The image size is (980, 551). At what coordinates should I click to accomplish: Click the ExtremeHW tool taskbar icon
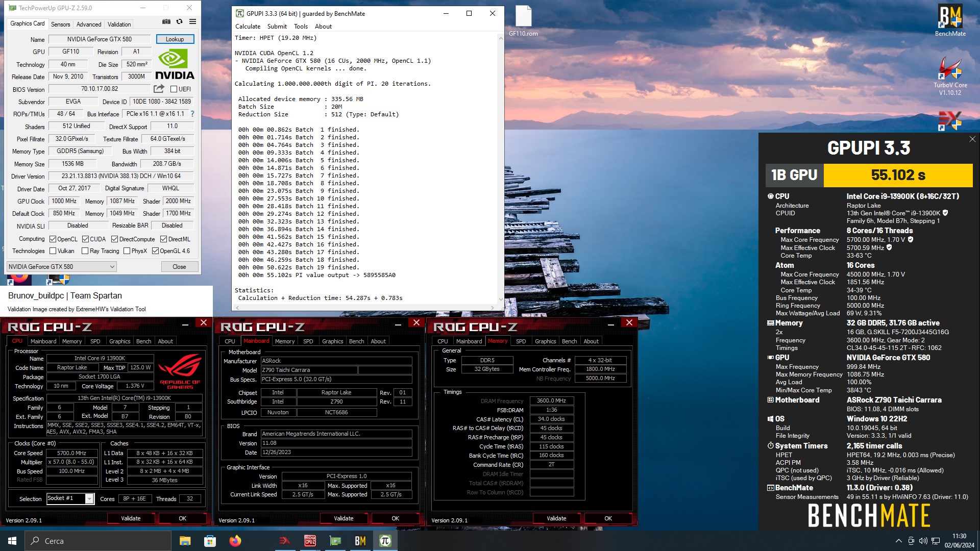pos(285,541)
